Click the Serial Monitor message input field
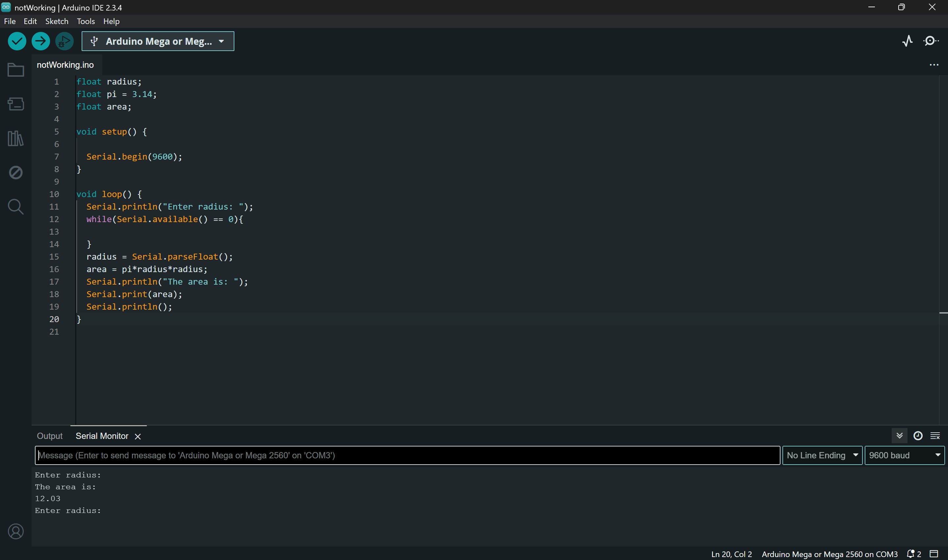 pos(407,455)
